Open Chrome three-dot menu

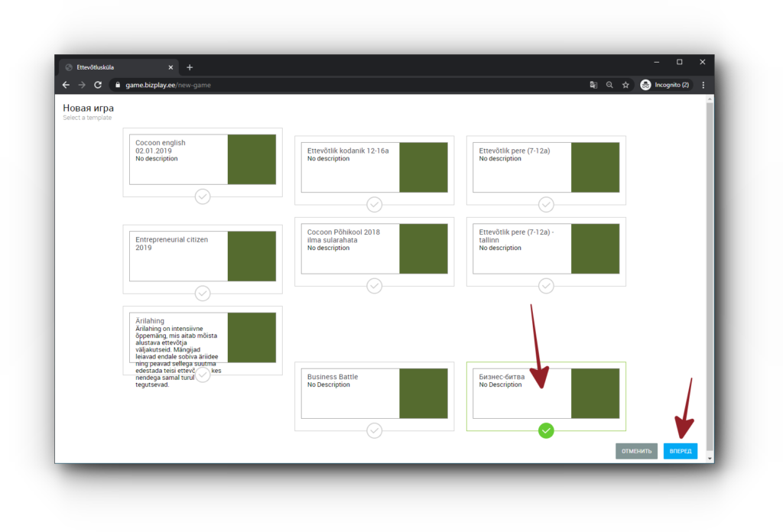(703, 85)
